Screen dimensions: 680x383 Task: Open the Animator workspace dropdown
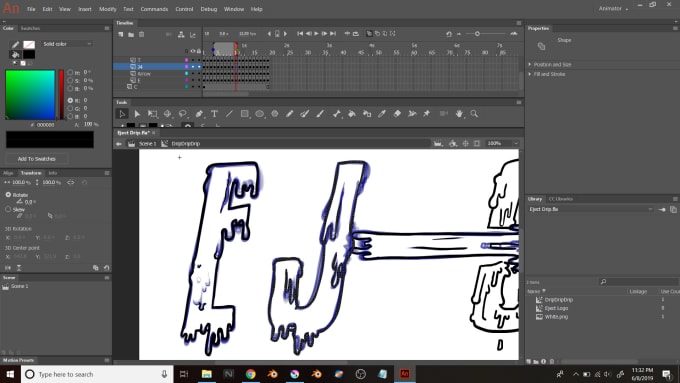click(x=613, y=9)
